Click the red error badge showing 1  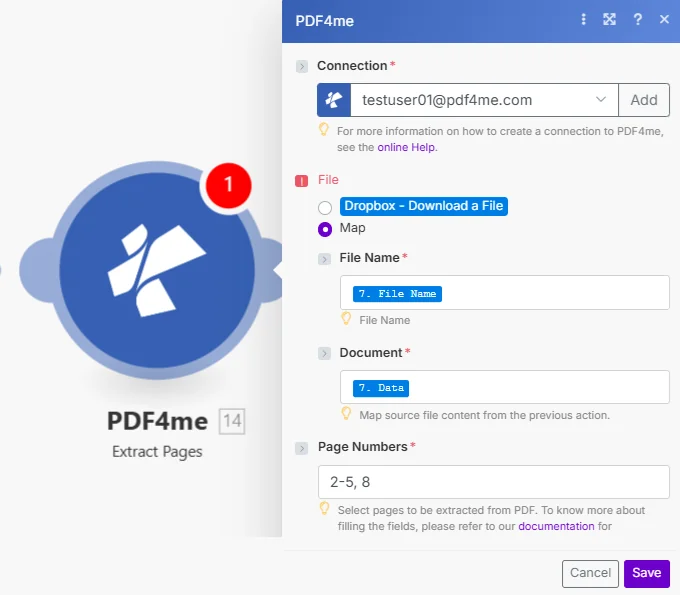click(228, 185)
